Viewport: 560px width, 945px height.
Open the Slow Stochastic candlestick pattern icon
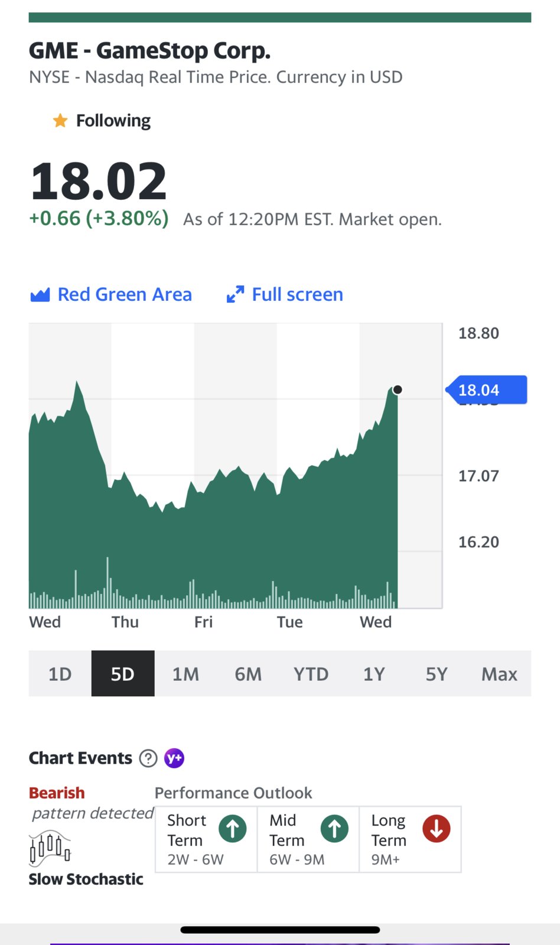(x=50, y=847)
